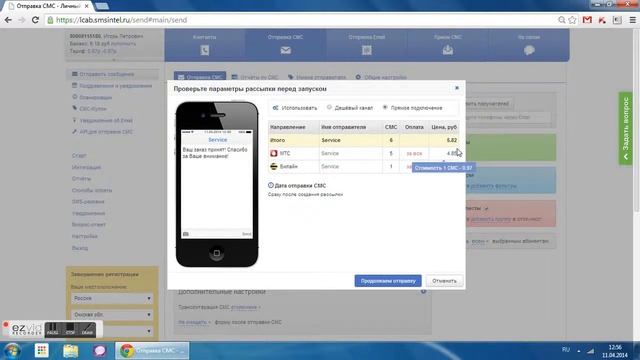640x360 pixels.
Task: Click the RU language indicator
Action: coord(566,350)
